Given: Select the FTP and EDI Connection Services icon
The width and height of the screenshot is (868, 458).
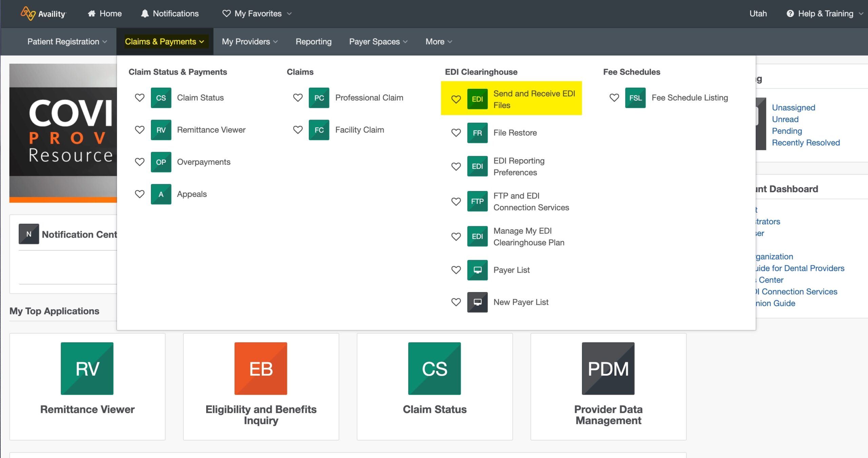Looking at the screenshot, I should (x=477, y=201).
